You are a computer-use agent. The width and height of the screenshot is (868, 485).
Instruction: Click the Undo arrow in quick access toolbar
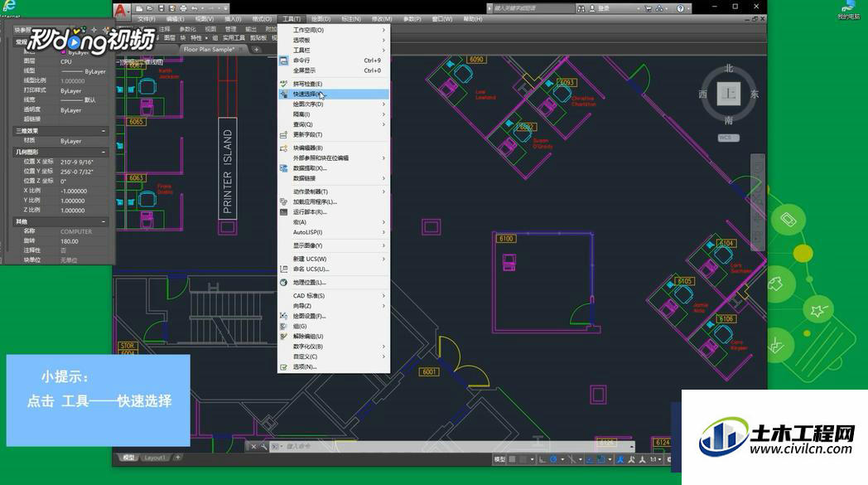tap(195, 8)
